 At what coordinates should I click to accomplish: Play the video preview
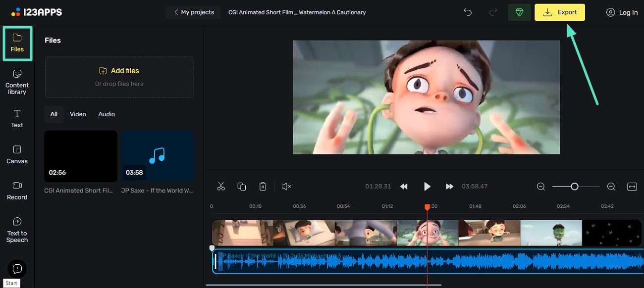pos(427,187)
